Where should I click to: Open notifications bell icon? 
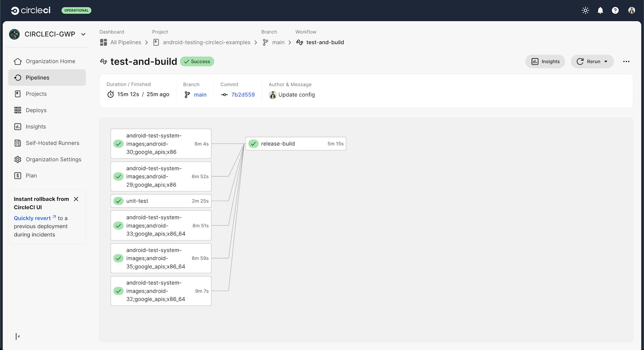600,10
